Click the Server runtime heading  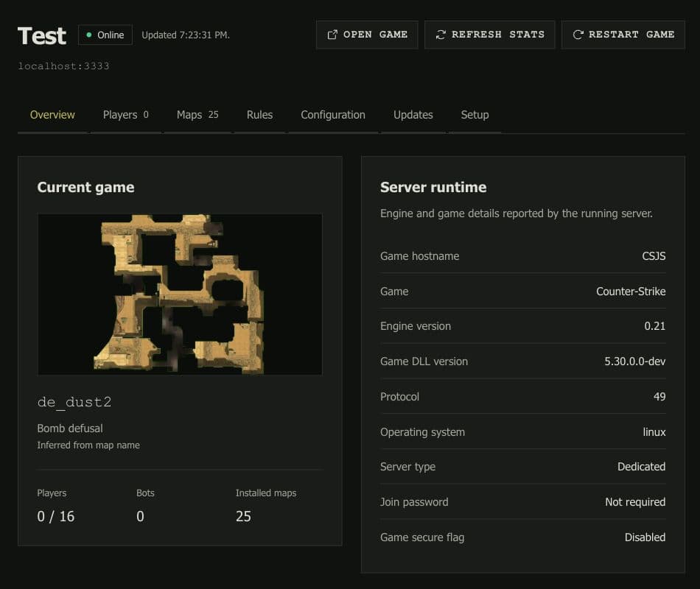click(433, 188)
